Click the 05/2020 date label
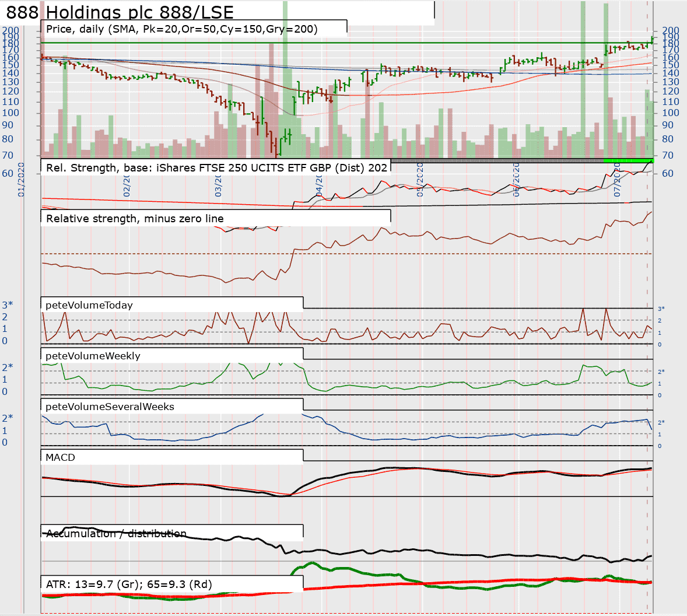The height and width of the screenshot is (616, 687). pos(419,180)
